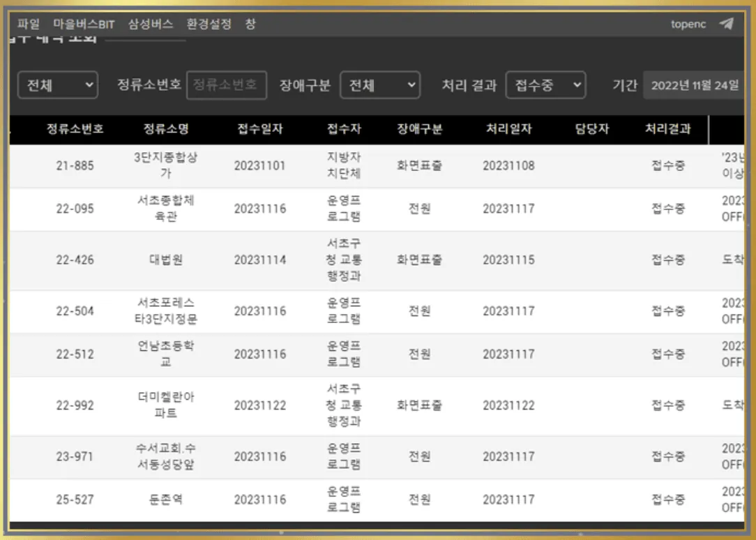Viewport: 756px width, 540px height.
Task: Click the 정류소번호 search input field
Action: 226,85
